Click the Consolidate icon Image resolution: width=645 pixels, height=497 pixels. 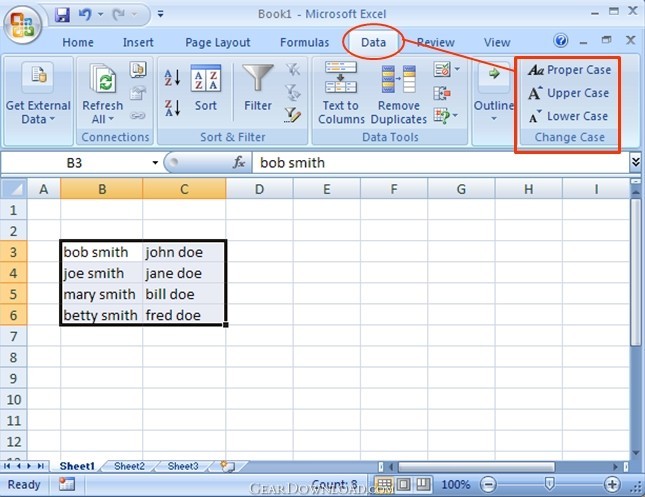point(442,93)
